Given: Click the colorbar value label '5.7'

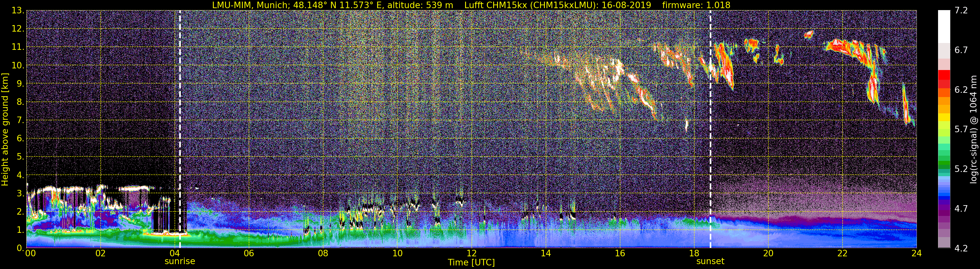Looking at the screenshot, I should [961, 129].
